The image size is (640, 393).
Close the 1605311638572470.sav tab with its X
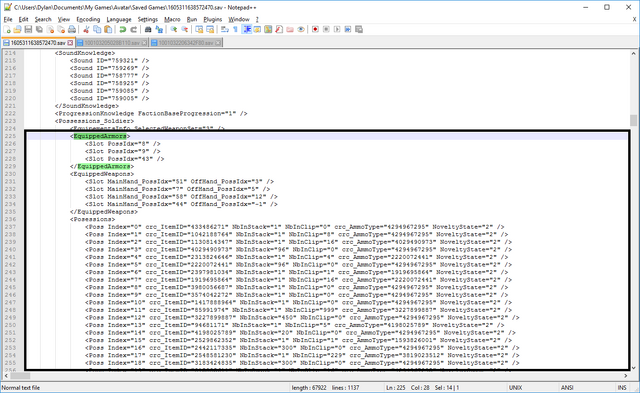(x=70, y=42)
